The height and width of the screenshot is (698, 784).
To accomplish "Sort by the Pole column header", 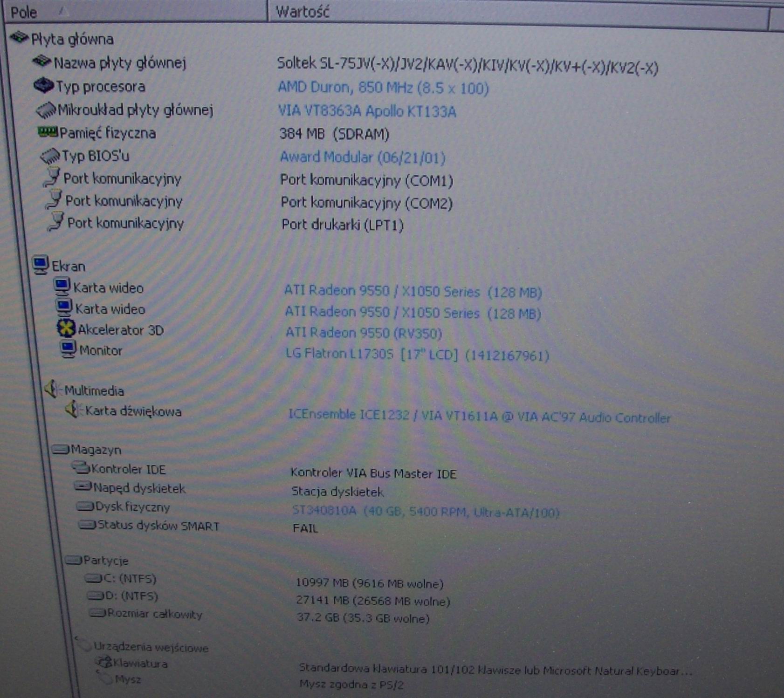I will [135, 12].
